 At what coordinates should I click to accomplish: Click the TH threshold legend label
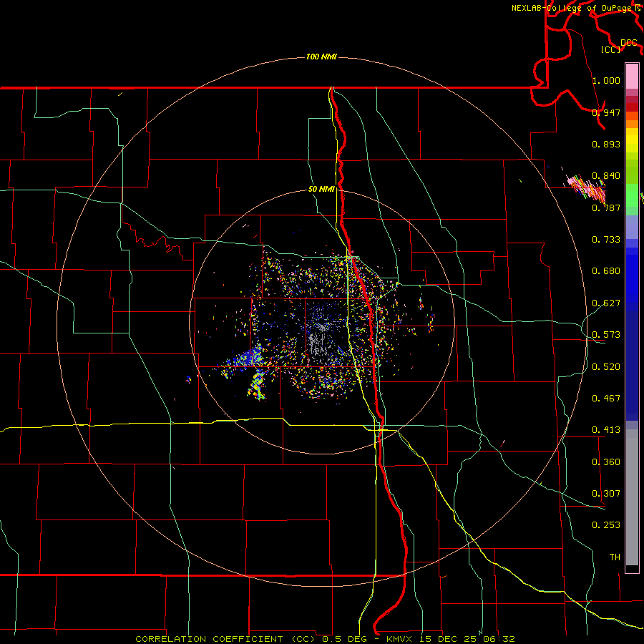click(x=615, y=557)
